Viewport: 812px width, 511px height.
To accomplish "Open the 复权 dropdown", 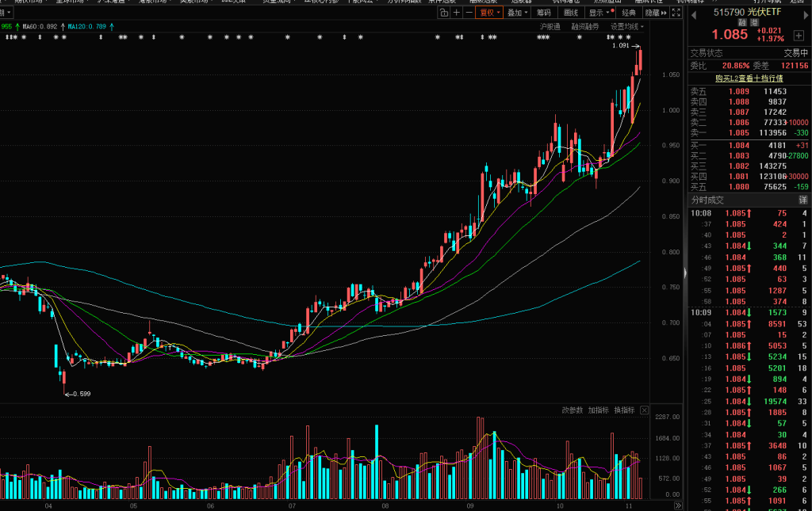I will point(488,13).
